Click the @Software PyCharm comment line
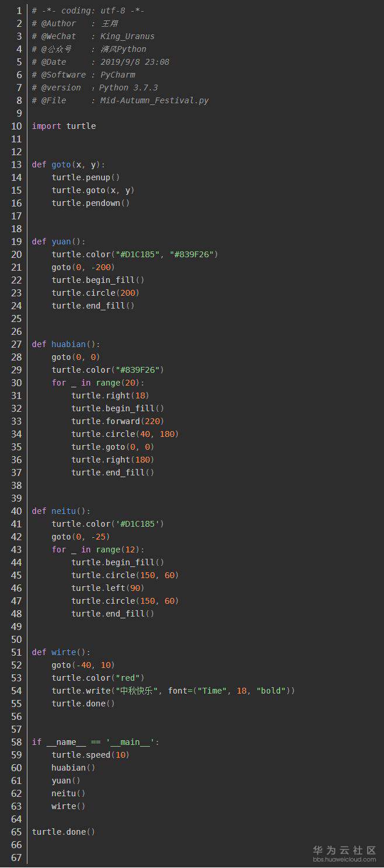384x868 pixels. [83, 75]
